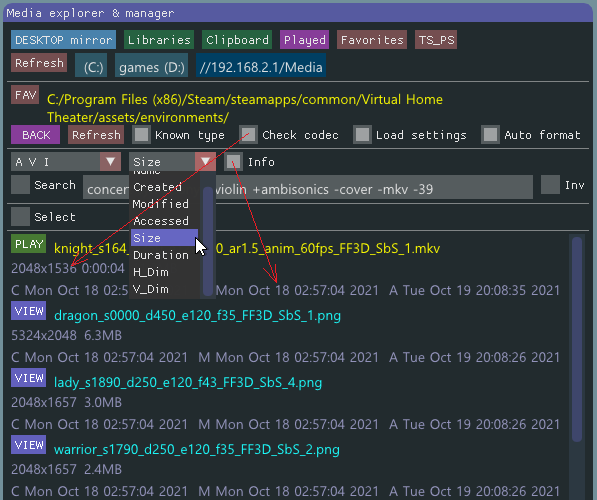Open the Clipboard tab
Screen dimensions: 597x500
[237, 40]
